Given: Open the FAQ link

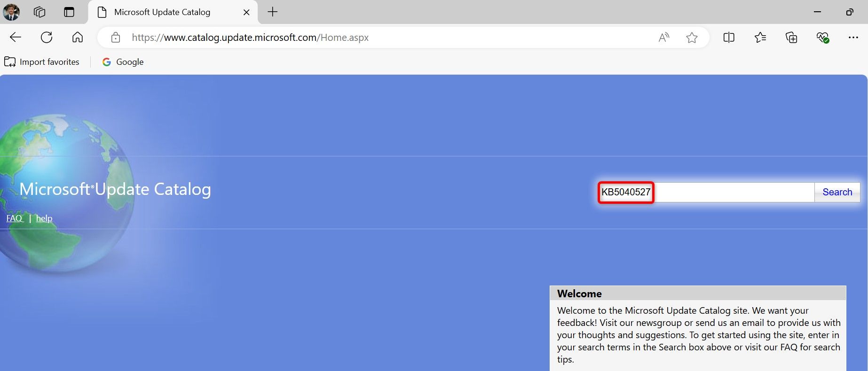Looking at the screenshot, I should tap(15, 218).
